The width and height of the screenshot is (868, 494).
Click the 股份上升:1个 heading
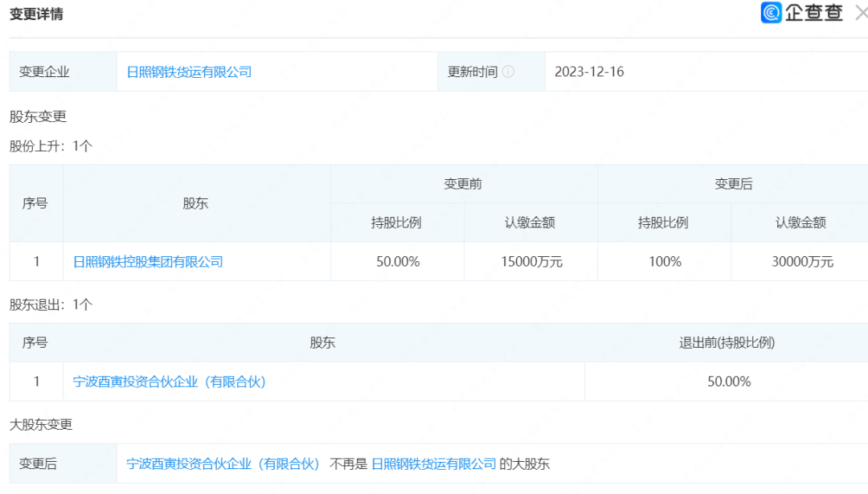pos(51,146)
